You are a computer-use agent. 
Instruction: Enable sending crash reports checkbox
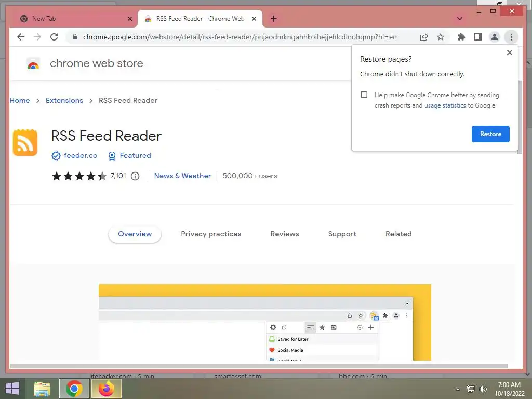coord(364,95)
